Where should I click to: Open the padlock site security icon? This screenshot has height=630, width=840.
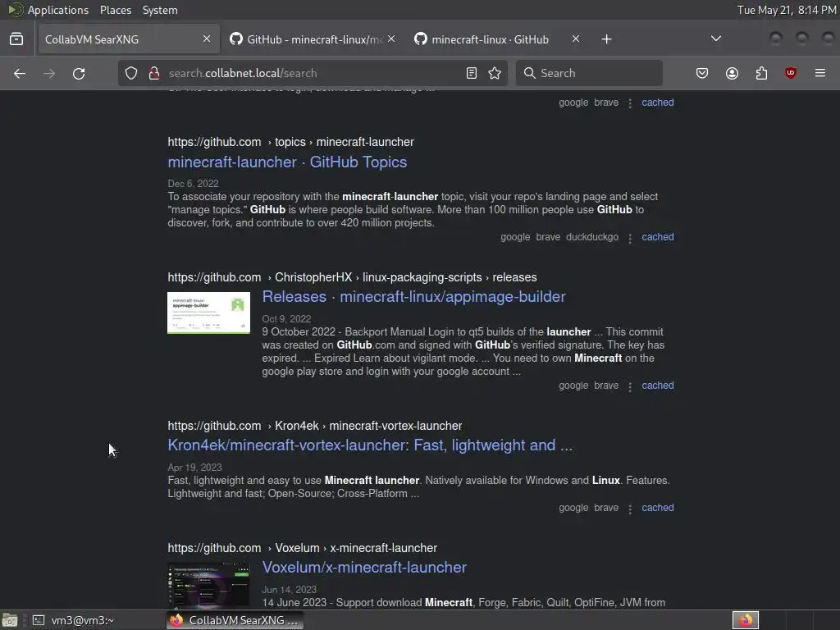tap(154, 73)
